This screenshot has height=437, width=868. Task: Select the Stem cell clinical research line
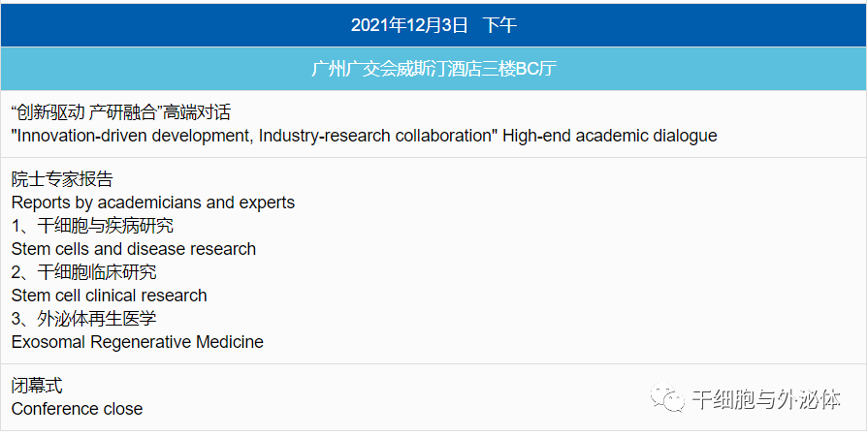(109, 296)
